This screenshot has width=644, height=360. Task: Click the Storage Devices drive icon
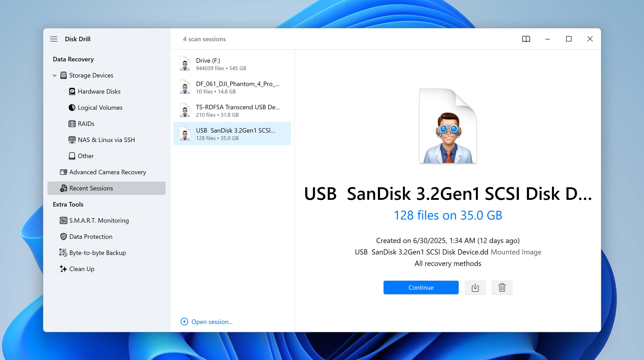(64, 75)
